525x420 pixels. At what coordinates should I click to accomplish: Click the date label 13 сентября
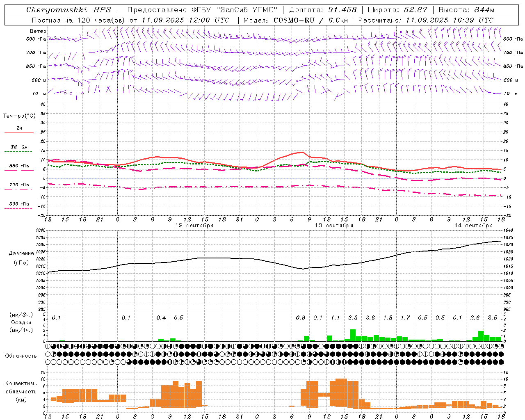[334, 226]
